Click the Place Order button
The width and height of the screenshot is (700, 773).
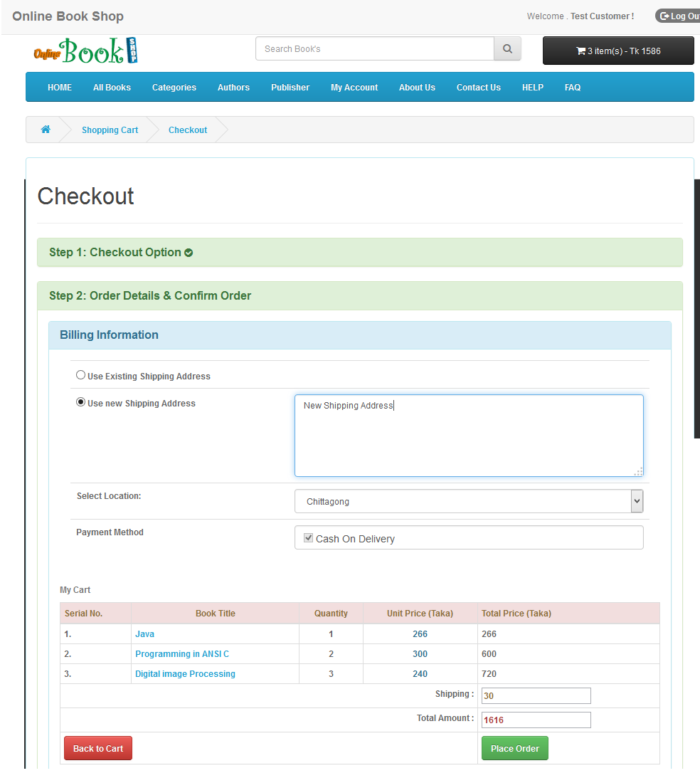point(514,748)
